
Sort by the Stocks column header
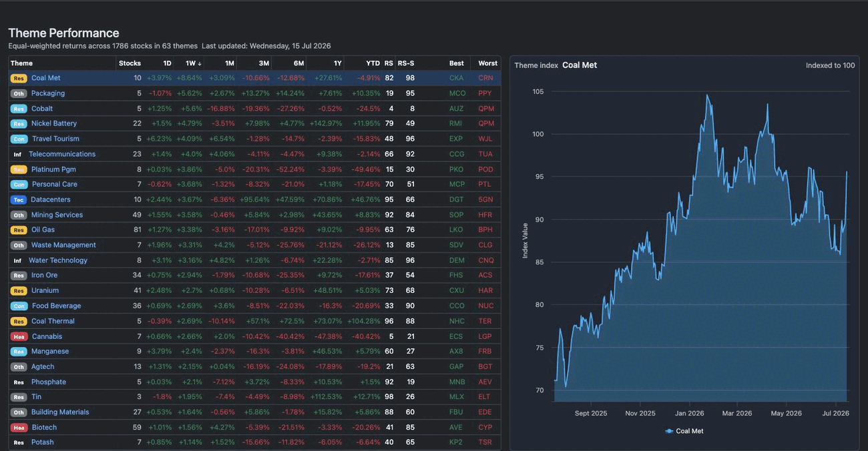(130, 63)
